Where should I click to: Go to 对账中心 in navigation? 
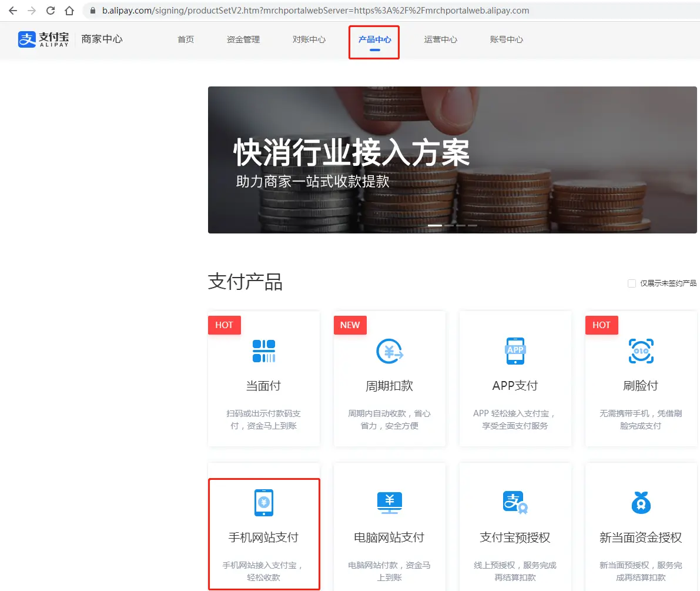point(309,40)
